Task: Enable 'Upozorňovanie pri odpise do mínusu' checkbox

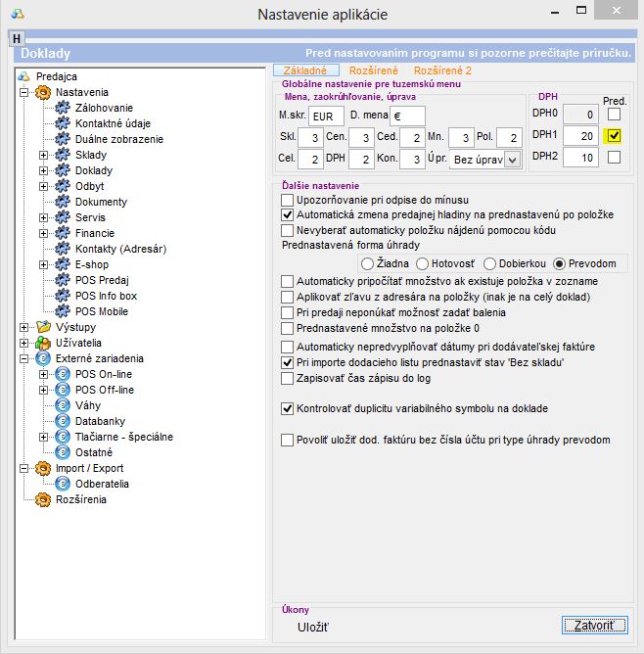Action: [x=288, y=200]
